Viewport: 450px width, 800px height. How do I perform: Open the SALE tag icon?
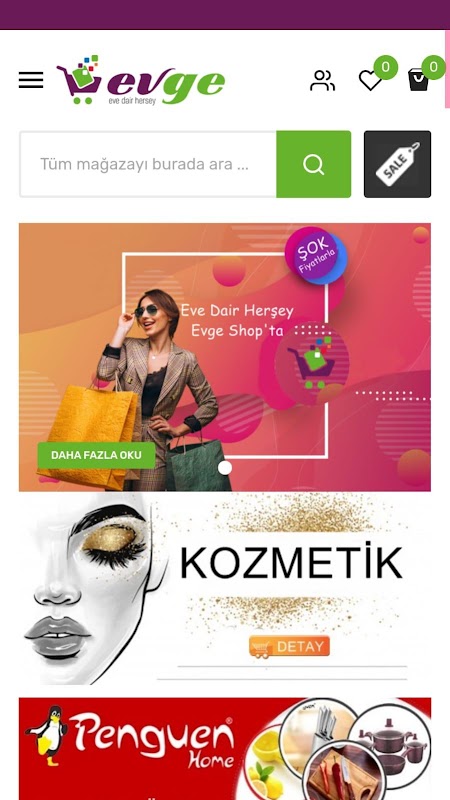pos(397,164)
